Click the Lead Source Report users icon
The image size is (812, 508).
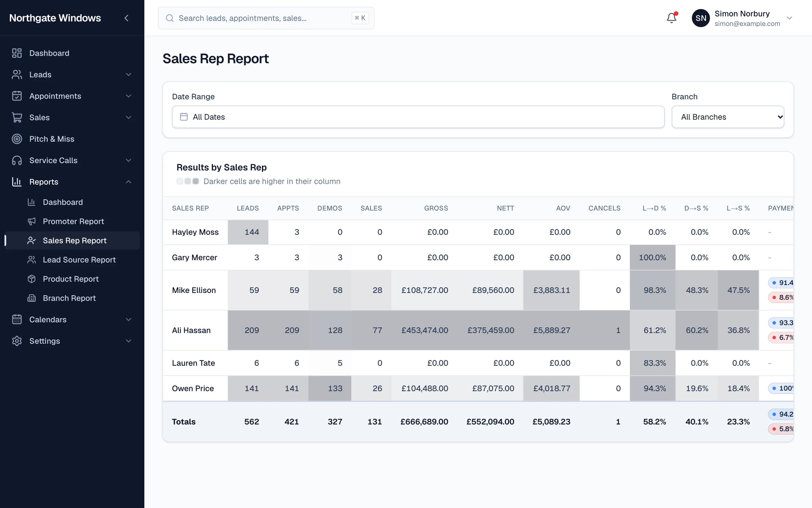pyautogui.click(x=32, y=260)
